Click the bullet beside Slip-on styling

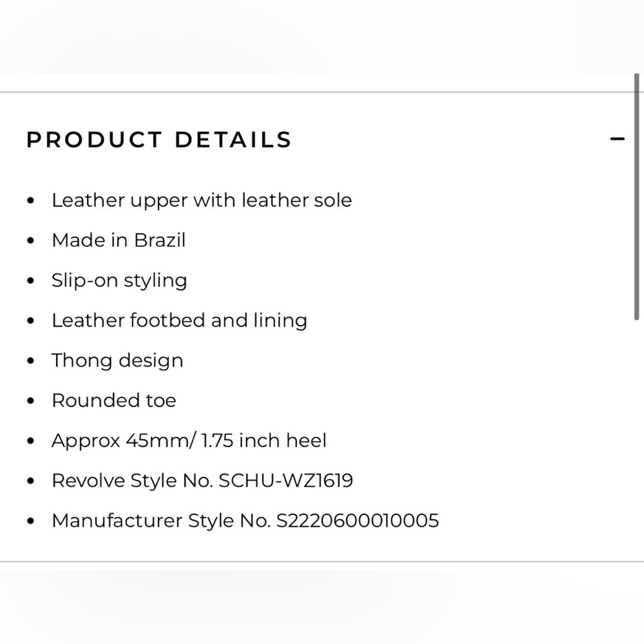pyautogui.click(x=30, y=281)
